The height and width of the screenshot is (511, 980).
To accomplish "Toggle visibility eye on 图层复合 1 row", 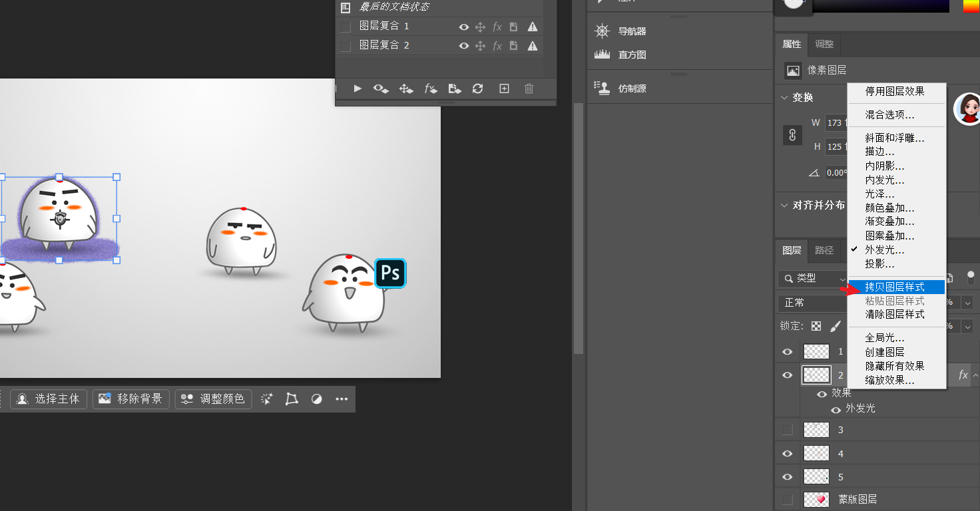I will (x=464, y=27).
